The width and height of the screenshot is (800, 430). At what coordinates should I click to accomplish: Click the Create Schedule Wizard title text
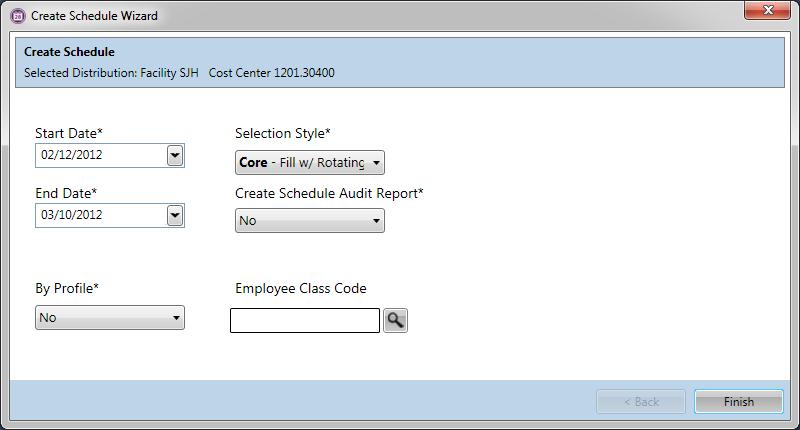(94, 16)
